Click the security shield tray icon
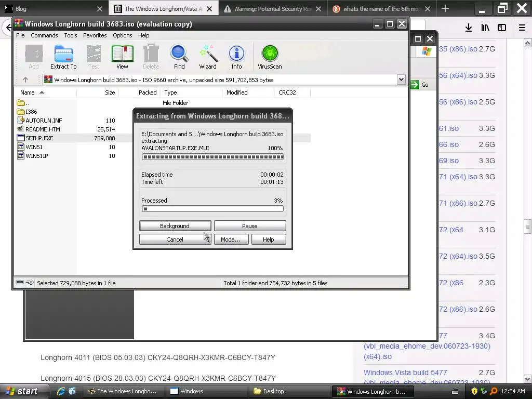 click(474, 391)
